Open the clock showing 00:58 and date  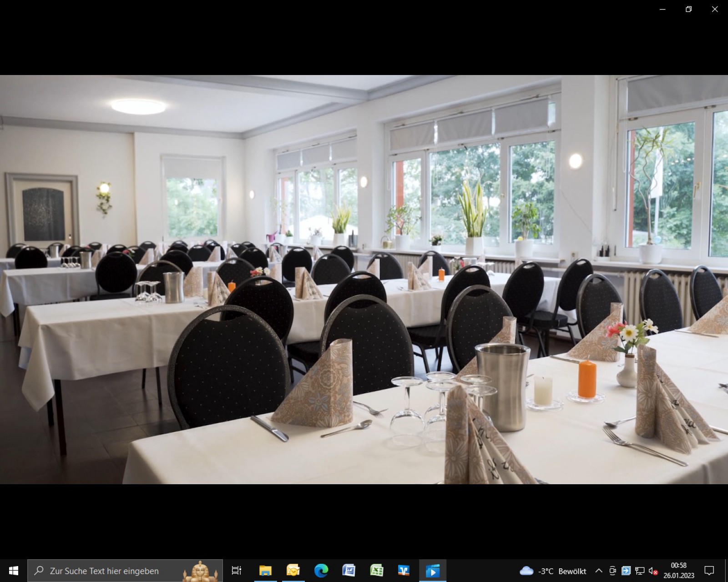679,571
